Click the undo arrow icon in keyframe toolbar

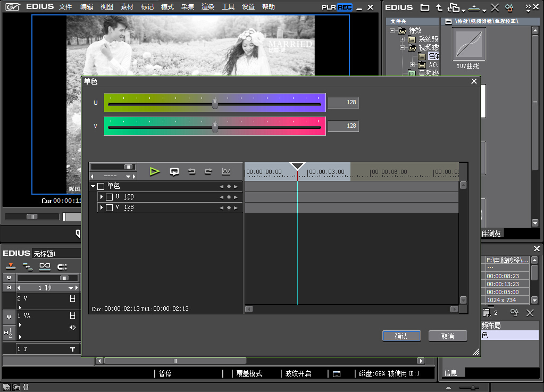pos(191,171)
